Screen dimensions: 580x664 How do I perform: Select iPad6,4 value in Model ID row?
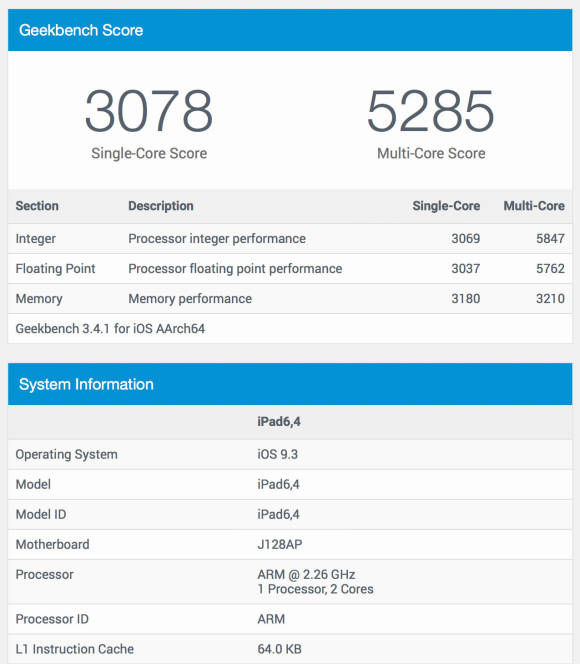point(279,515)
